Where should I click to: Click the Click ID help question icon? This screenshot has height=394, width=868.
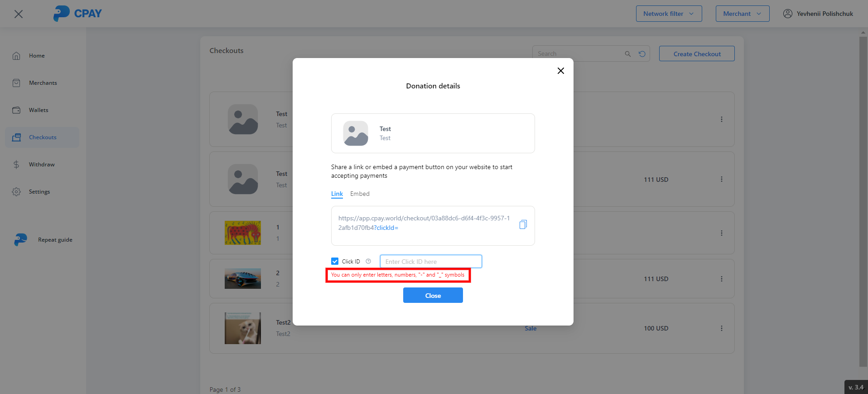coord(368,261)
